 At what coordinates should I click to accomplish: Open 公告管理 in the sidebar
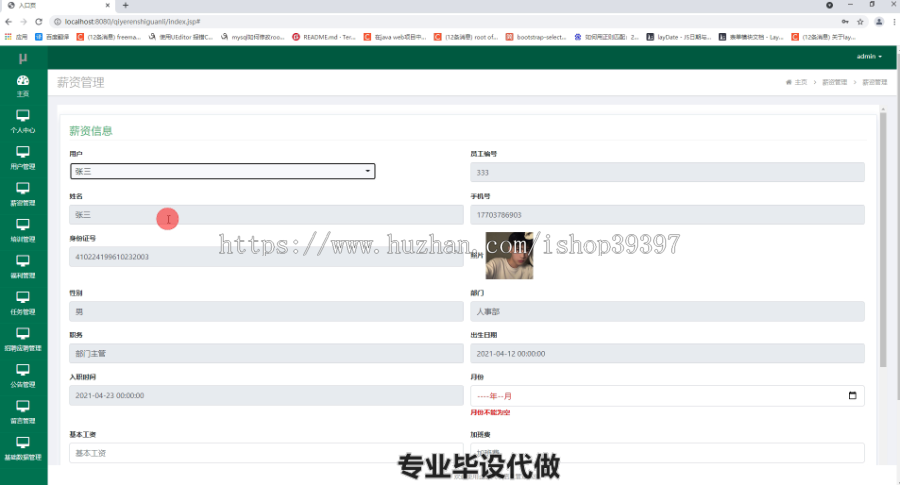tap(23, 375)
